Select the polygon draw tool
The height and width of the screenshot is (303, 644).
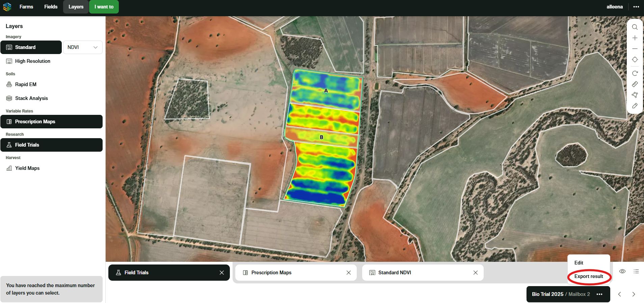635,95
